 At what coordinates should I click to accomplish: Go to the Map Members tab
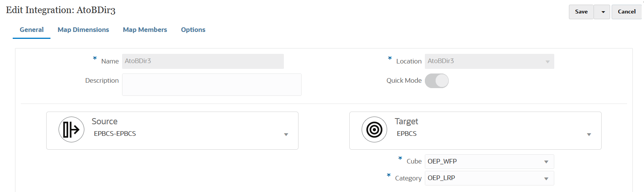point(145,30)
